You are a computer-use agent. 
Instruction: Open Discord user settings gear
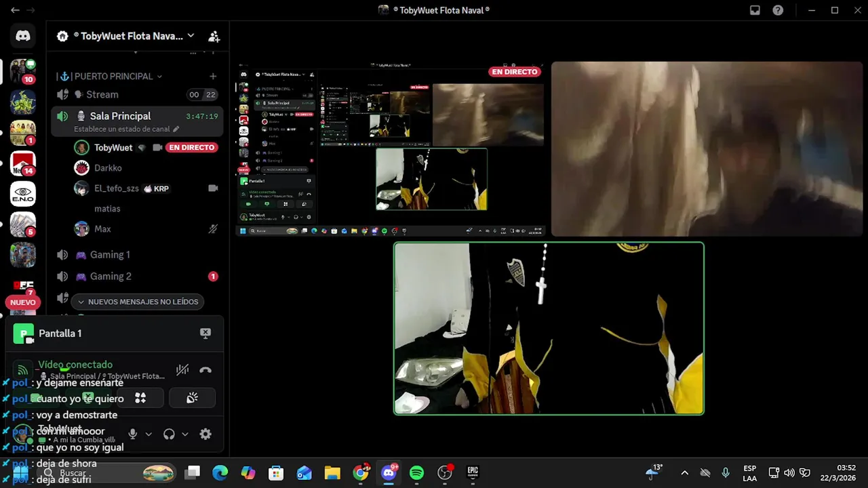click(205, 434)
